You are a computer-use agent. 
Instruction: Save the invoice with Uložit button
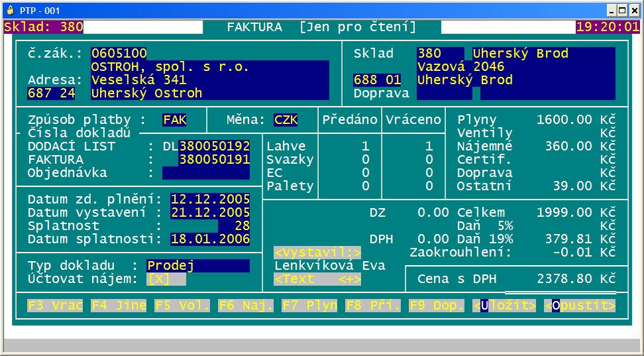click(x=504, y=306)
